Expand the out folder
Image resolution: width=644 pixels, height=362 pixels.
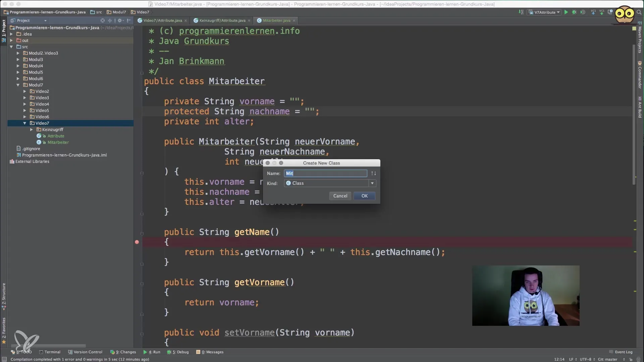[x=11, y=40]
